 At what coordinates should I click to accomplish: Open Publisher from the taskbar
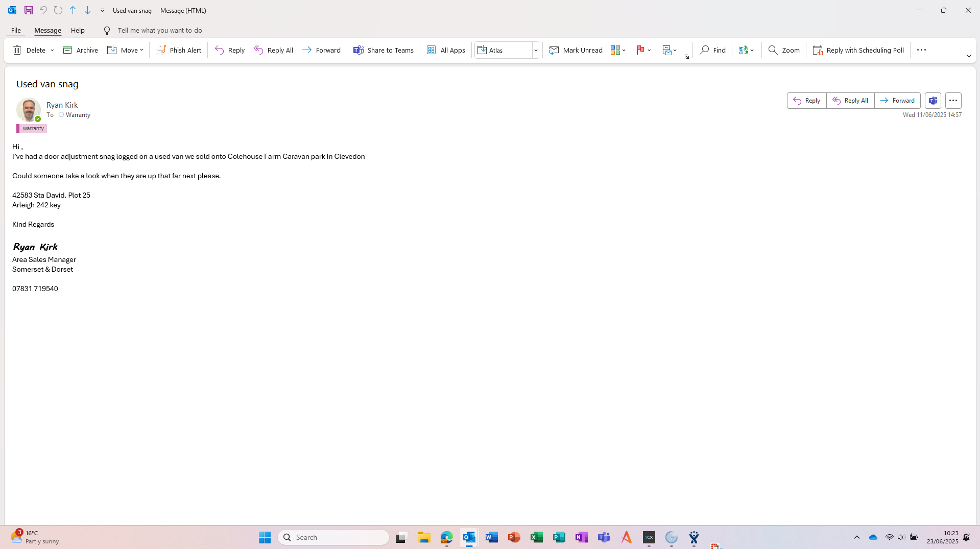[x=559, y=537]
